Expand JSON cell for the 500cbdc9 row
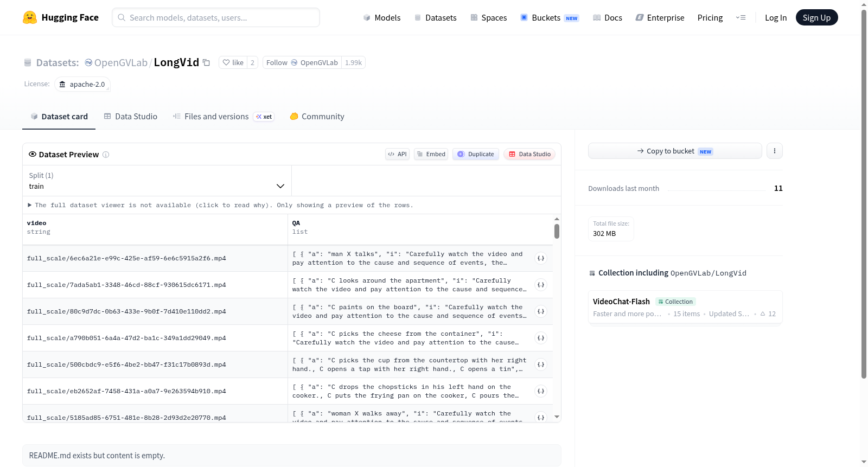 [541, 364]
